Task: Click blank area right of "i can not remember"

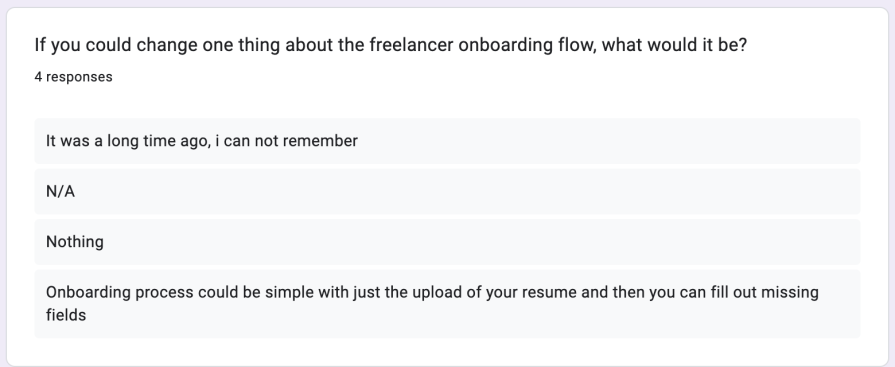Action: point(608,141)
